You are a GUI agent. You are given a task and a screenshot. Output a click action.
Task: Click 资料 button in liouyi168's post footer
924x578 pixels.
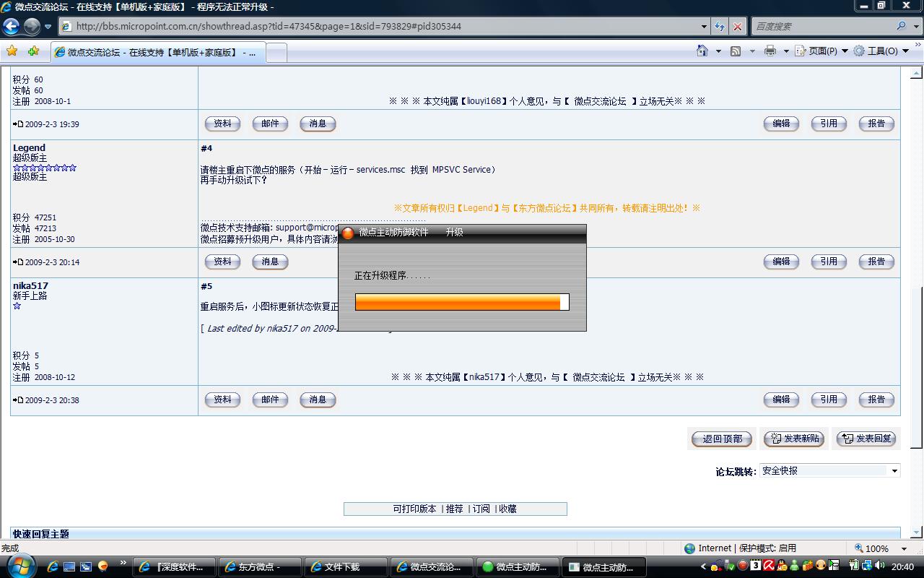coord(222,124)
